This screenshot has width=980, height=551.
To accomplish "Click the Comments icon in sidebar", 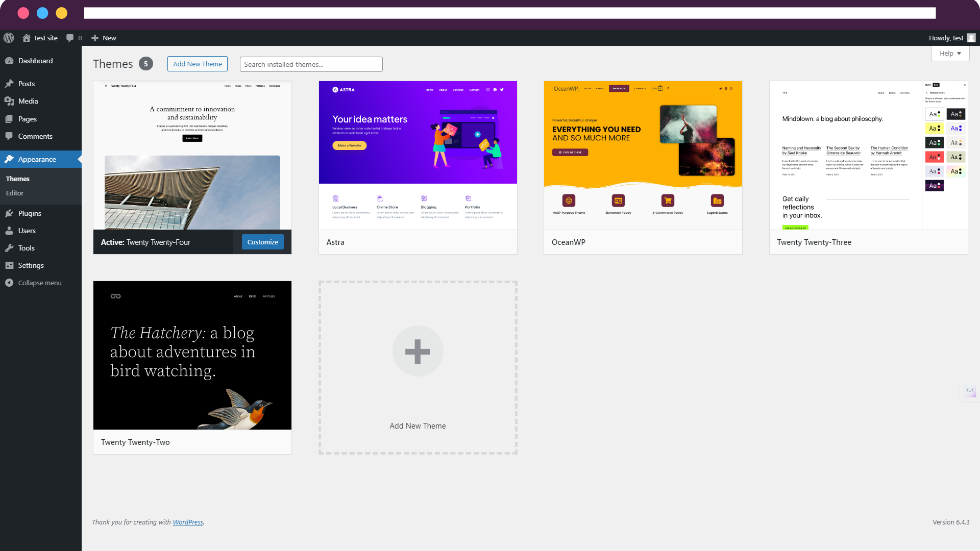I will click(9, 136).
